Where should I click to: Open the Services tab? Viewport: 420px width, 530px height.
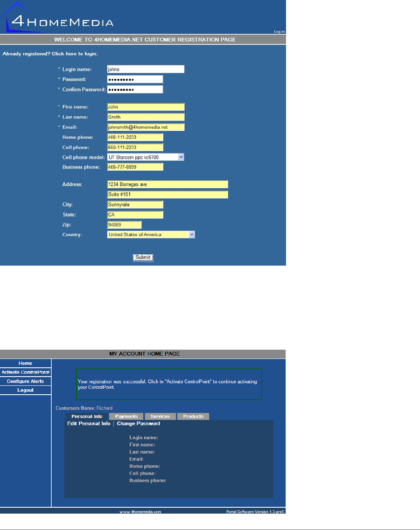click(160, 417)
